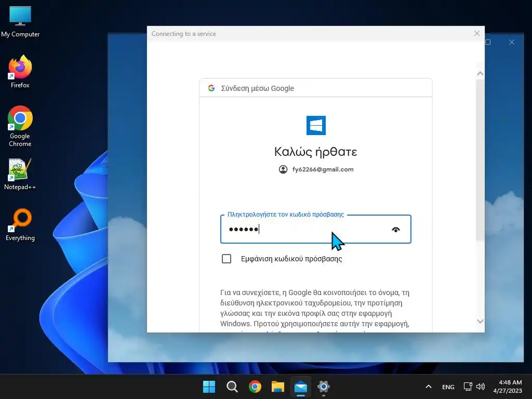Click account avatar next to fy62266@gmail.com
The width and height of the screenshot is (532, 399).
coord(283,169)
